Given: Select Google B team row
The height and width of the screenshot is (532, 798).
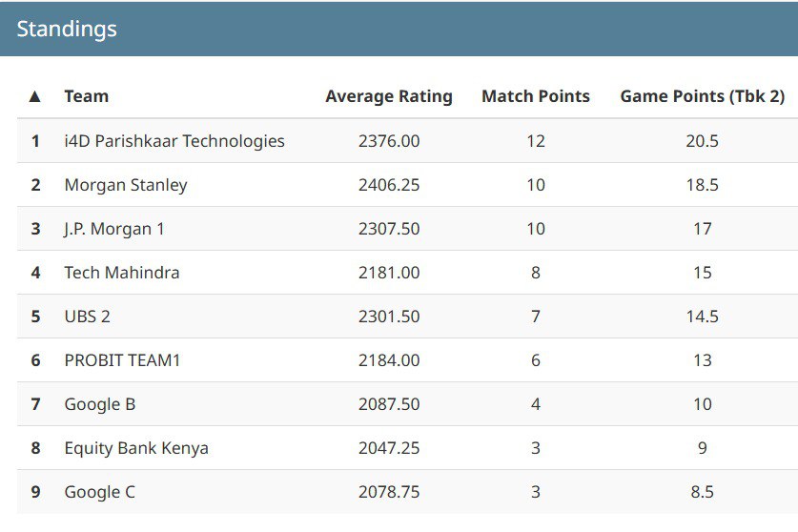Looking at the screenshot, I should tap(99, 404).
